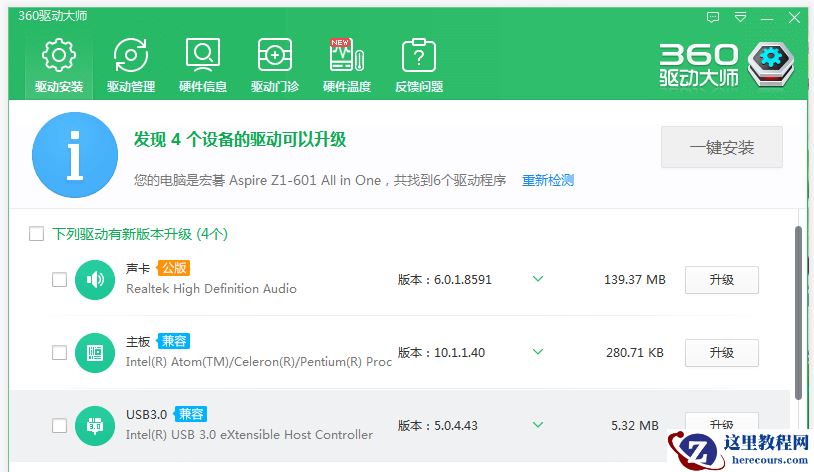Click the 5.32 MB size value

click(634, 426)
